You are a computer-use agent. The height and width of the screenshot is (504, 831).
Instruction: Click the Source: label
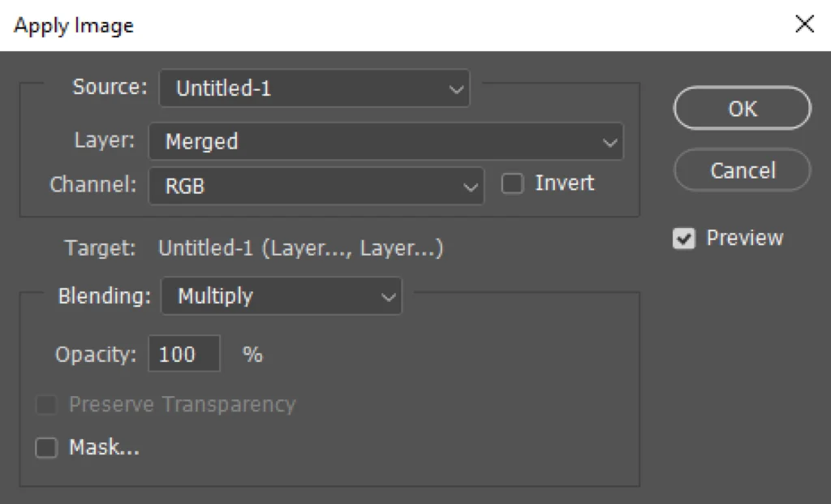pyautogui.click(x=110, y=88)
